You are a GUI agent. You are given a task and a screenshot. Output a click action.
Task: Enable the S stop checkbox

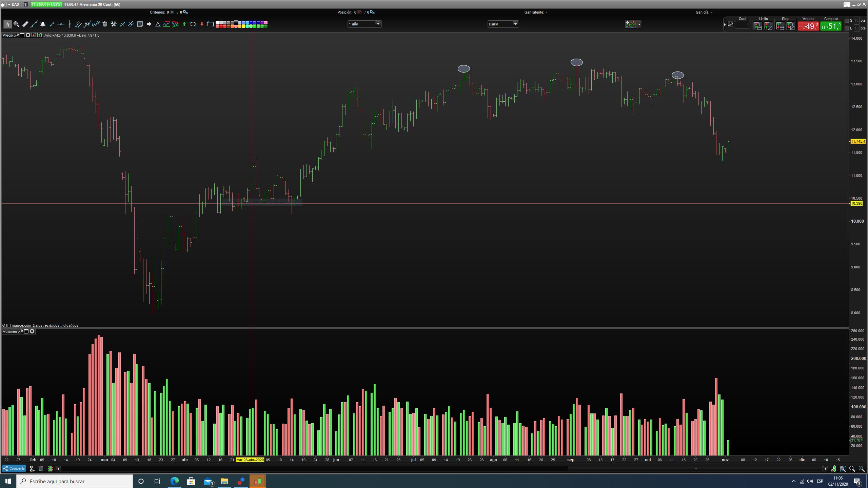[x=846, y=21]
